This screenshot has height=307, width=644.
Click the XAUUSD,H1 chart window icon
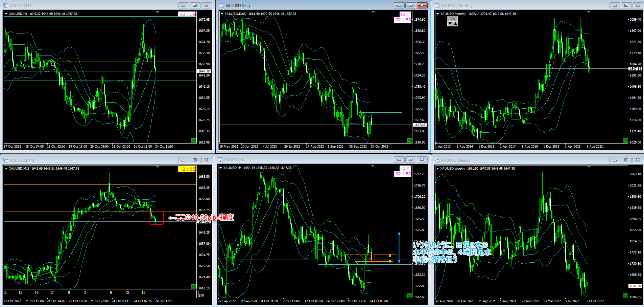click(x=6, y=5)
